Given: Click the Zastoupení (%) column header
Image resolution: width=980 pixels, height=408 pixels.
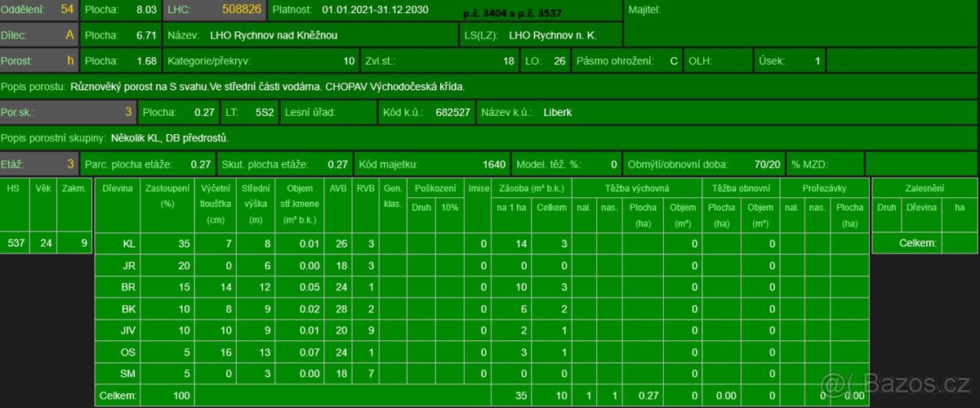Looking at the screenshot, I should (x=160, y=196).
